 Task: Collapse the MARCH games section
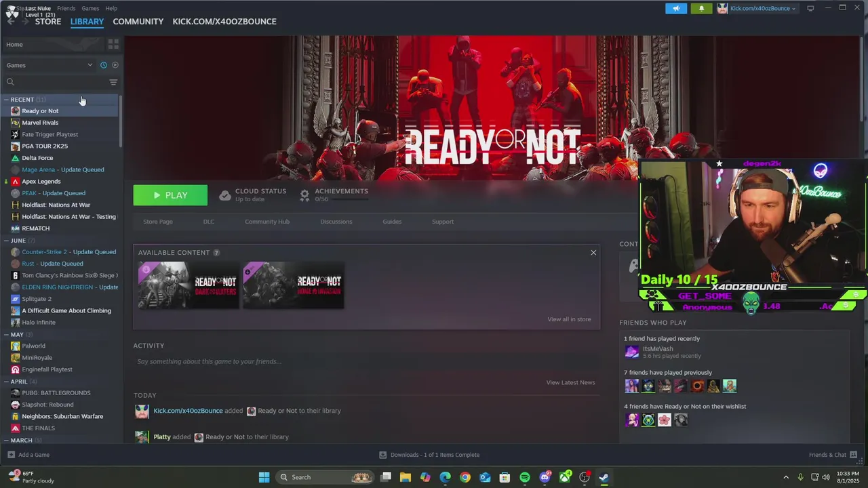pyautogui.click(x=6, y=441)
